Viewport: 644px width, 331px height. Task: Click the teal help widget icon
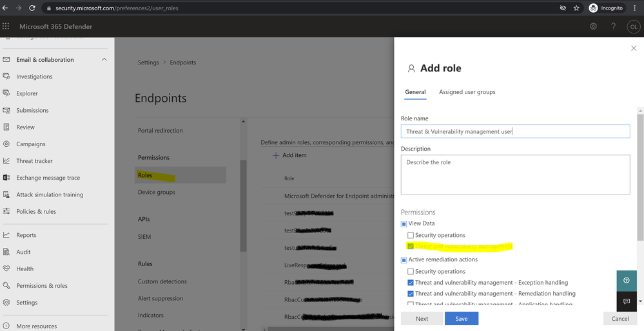pos(627,281)
